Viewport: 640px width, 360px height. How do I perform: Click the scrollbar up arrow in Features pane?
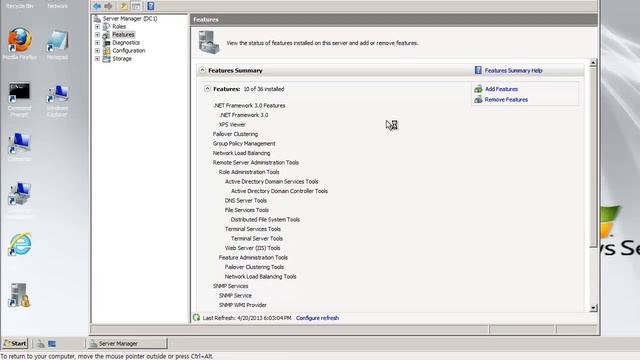[x=593, y=63]
